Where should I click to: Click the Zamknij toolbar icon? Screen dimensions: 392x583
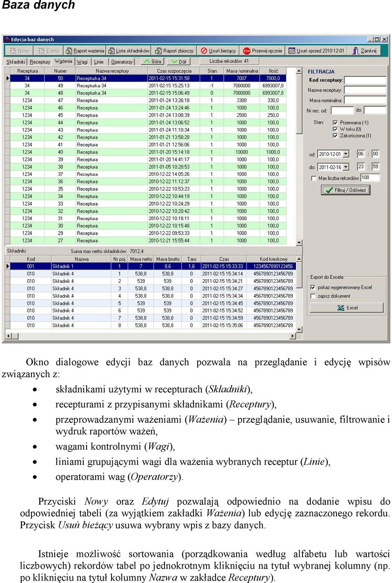(356, 51)
